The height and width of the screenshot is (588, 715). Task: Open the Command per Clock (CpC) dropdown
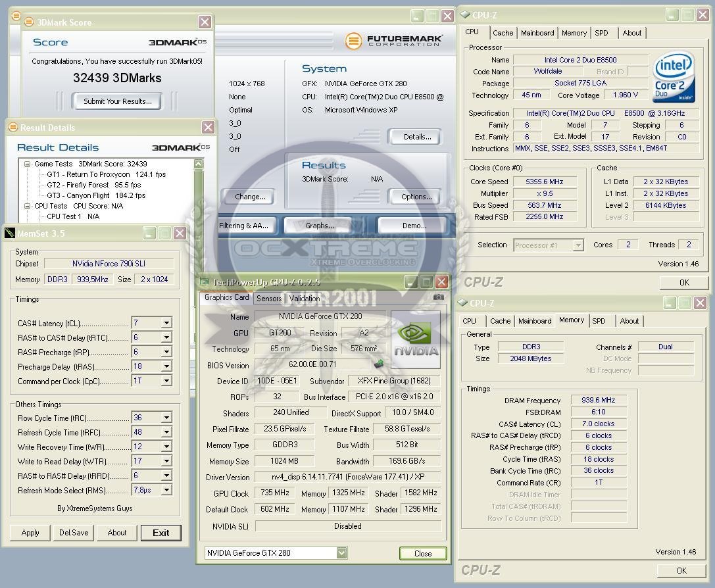166,381
